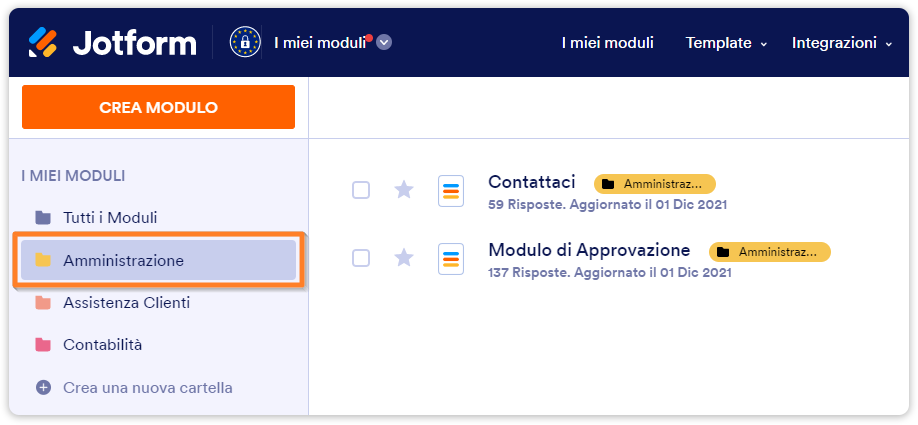Click the Modulo di Approvazione form icon
The width and height of the screenshot is (918, 425).
tap(451, 258)
